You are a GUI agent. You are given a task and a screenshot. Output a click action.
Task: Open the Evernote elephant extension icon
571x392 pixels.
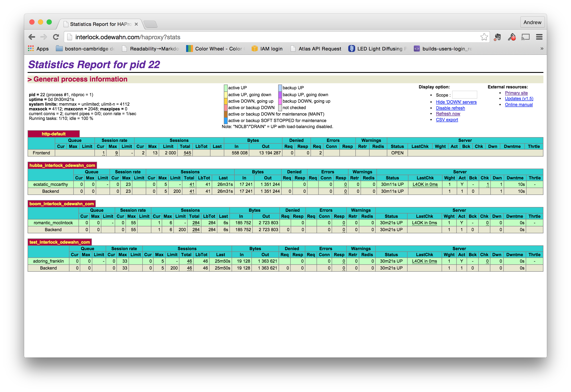[497, 37]
